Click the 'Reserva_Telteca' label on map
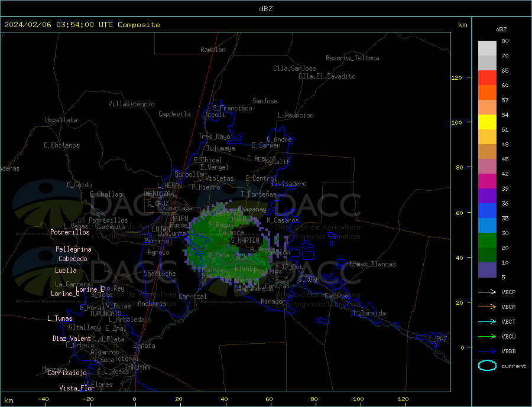 click(352, 58)
